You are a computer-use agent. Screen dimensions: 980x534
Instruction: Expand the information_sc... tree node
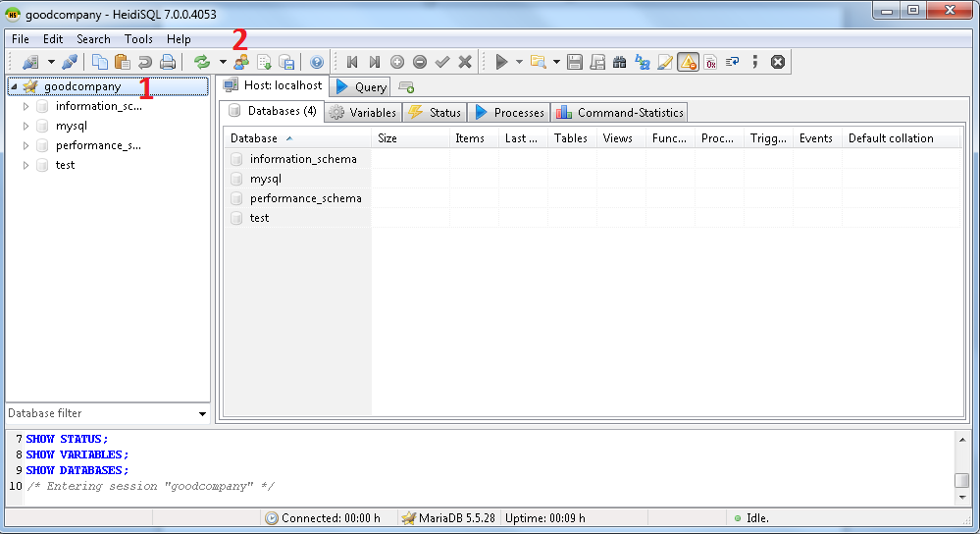coord(26,106)
